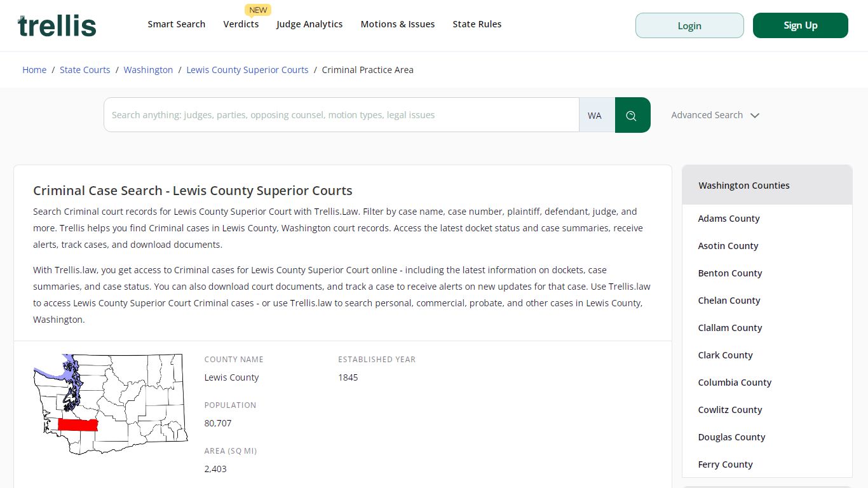
Task: Select Cowlitz County from the list
Action: [x=730, y=410]
